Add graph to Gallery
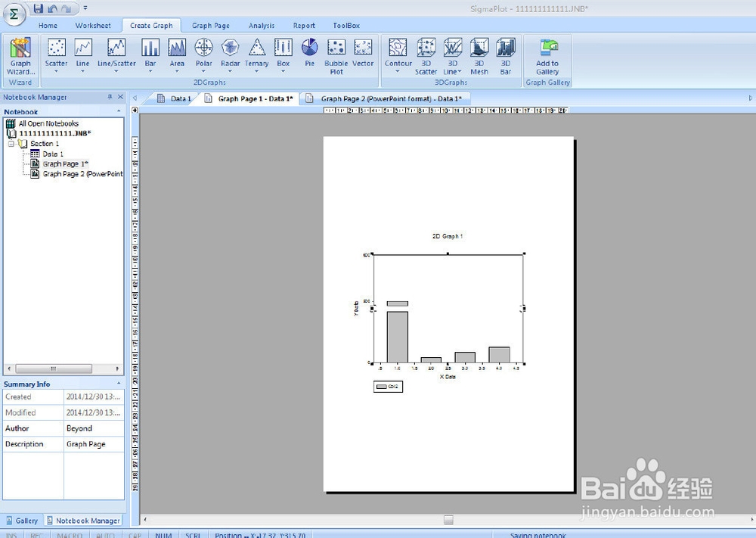Screen dimensions: 756x538 [x=547, y=56]
